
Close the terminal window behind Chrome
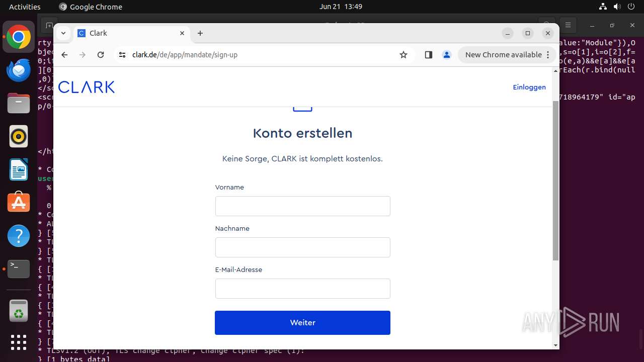coord(632,25)
